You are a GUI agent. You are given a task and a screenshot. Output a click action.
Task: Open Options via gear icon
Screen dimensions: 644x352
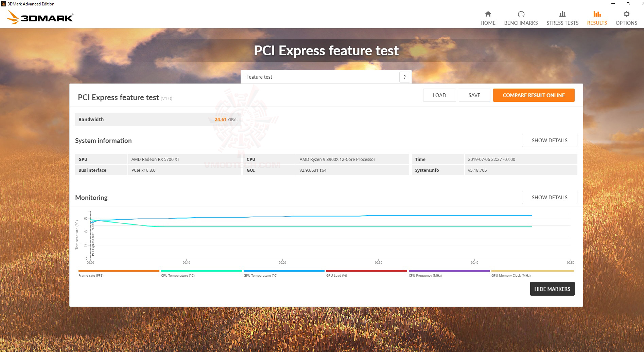[626, 14]
